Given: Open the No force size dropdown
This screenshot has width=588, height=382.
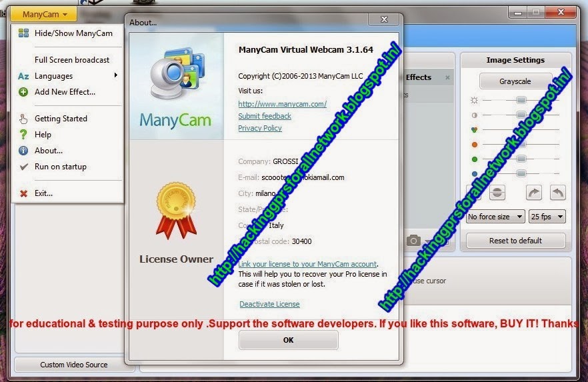Looking at the screenshot, I should click(495, 217).
